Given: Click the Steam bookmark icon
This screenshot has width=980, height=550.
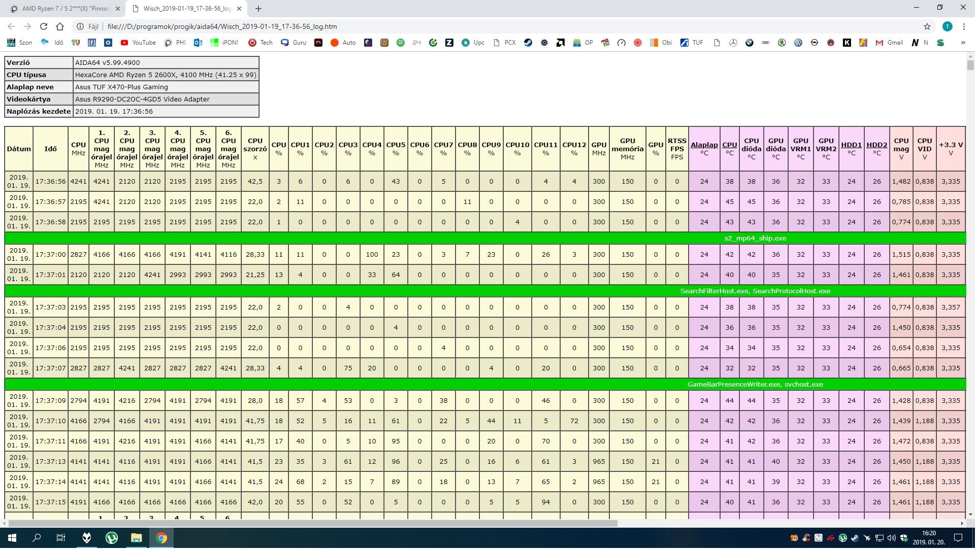Looking at the screenshot, I should coord(528,43).
